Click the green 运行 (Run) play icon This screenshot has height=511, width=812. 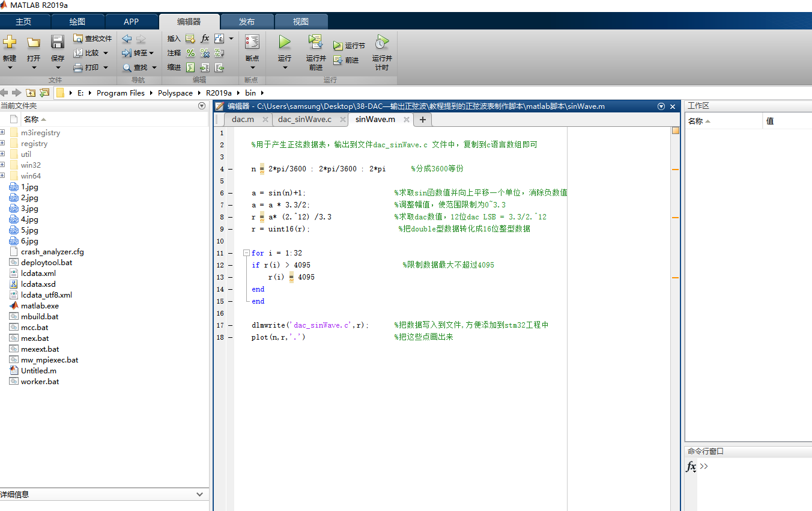click(x=285, y=42)
